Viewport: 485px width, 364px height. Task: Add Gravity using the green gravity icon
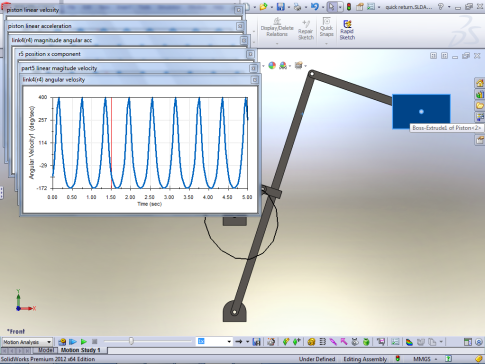tap(366, 342)
